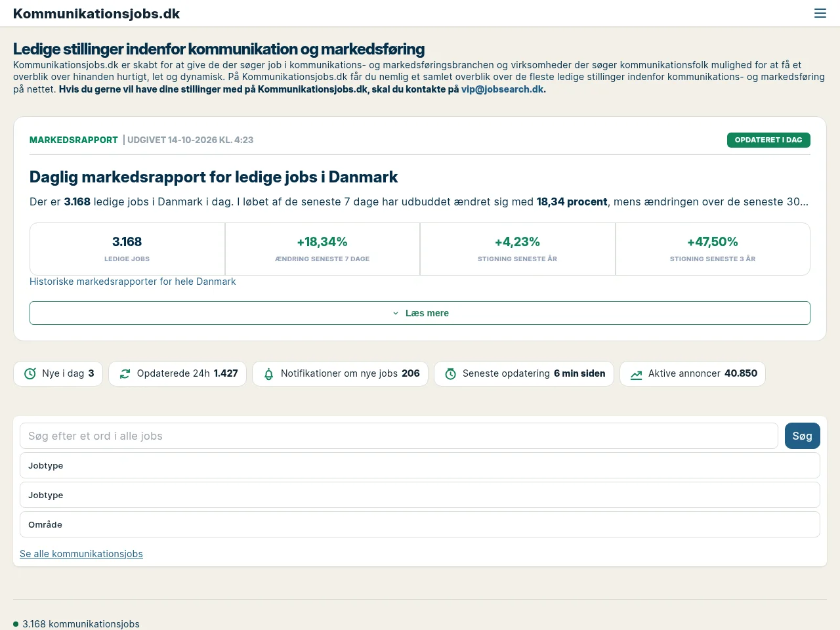Click the Kommunikationsjobs.dk site logo
840x630 pixels.
(x=96, y=14)
